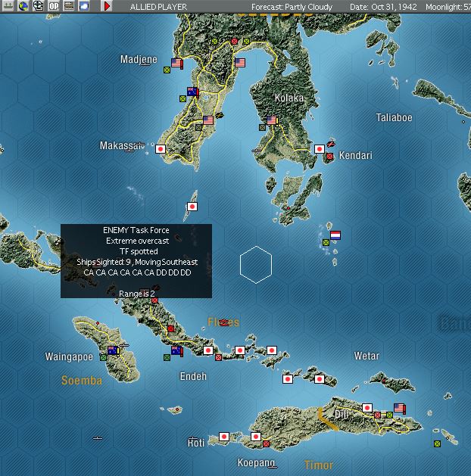The image size is (471, 476).
Task: Click green unit marker at Waingapoe
Action: tap(104, 357)
